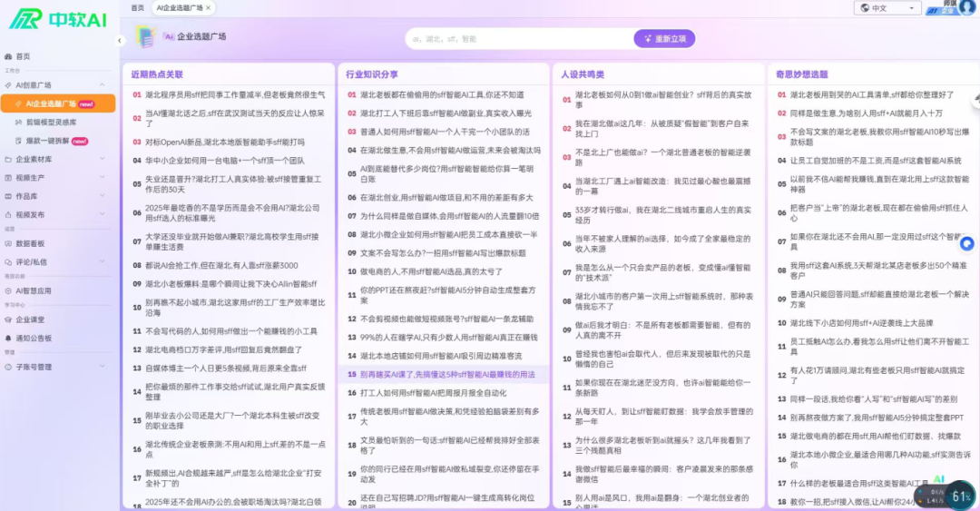Open 数据看板 in the sidebar
Viewport: 980px width, 511px height.
coord(30,244)
